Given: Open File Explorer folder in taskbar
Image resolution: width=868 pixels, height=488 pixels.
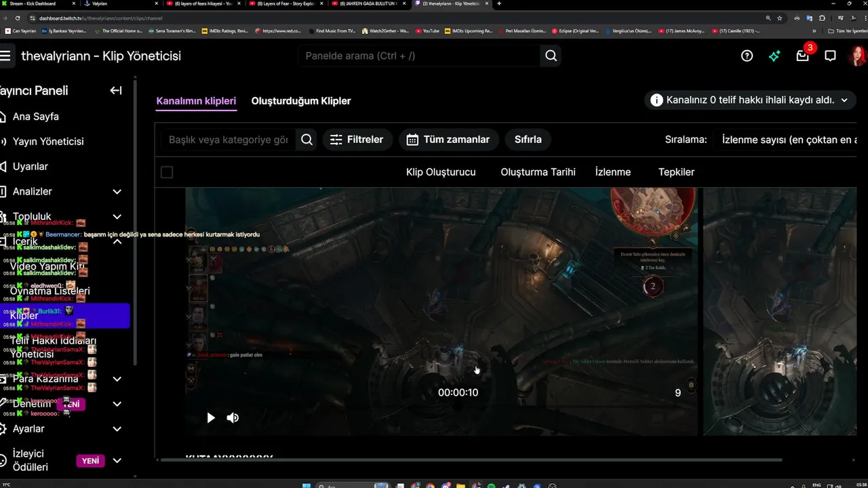Looking at the screenshot, I should (x=460, y=485).
